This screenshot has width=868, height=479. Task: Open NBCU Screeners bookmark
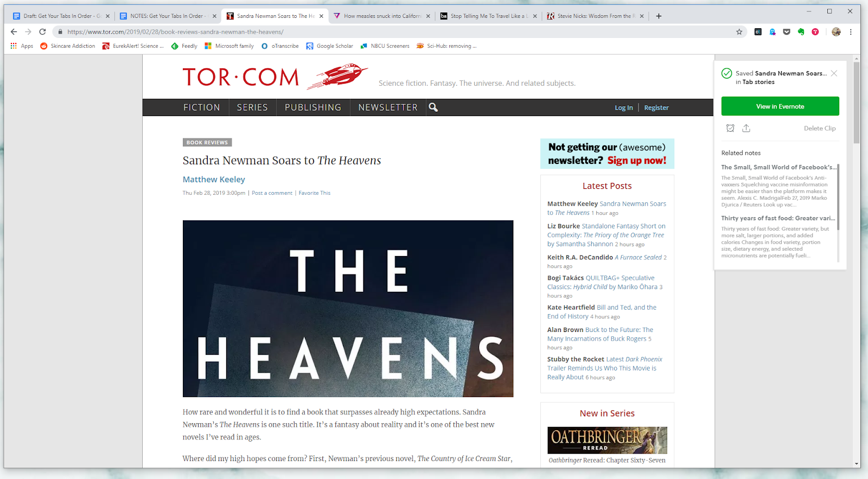point(385,46)
